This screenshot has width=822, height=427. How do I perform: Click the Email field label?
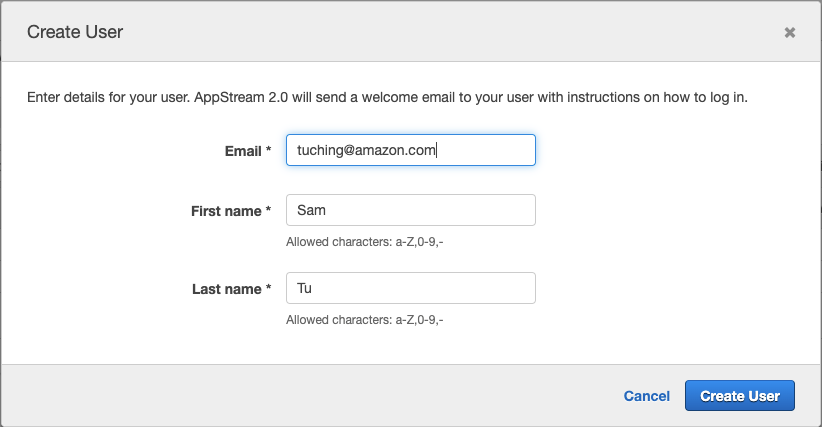(x=243, y=150)
